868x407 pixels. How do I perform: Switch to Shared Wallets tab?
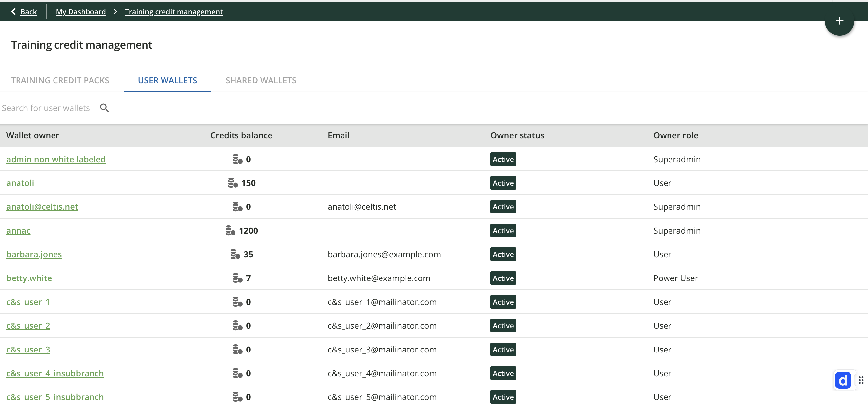coord(261,80)
